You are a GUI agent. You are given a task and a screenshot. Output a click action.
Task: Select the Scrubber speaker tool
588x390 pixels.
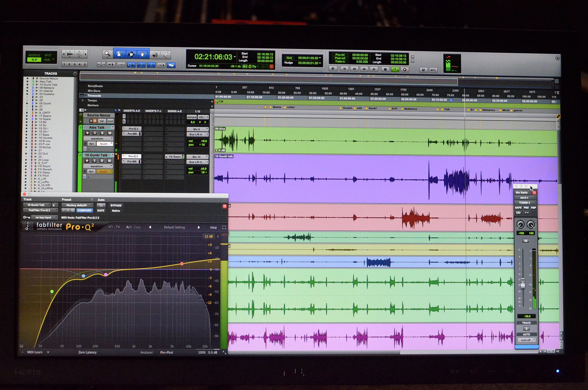click(155, 55)
